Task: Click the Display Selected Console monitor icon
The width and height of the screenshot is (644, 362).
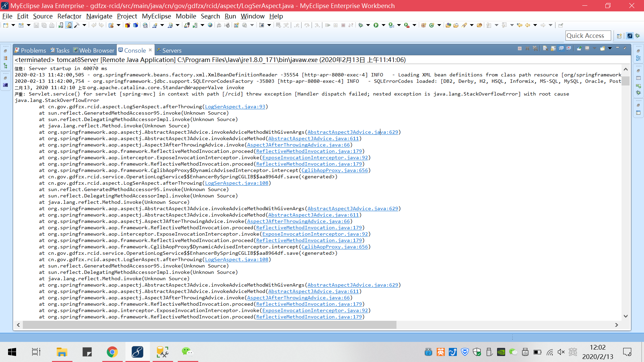Action: pos(587,49)
